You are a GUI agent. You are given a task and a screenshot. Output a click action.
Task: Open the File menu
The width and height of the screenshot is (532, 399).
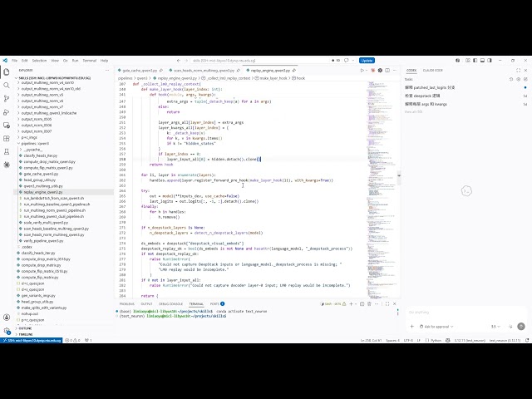[x=15, y=61]
